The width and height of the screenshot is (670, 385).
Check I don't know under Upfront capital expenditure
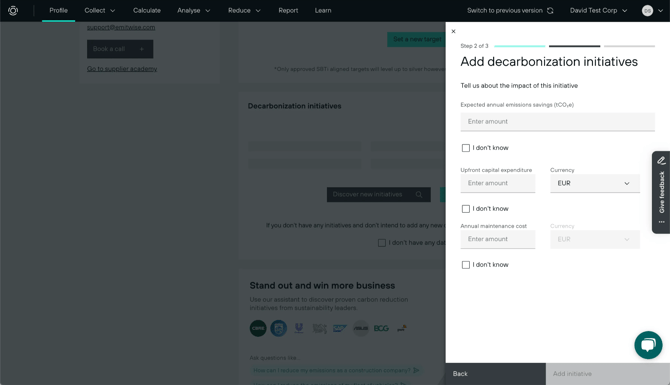pos(466,209)
